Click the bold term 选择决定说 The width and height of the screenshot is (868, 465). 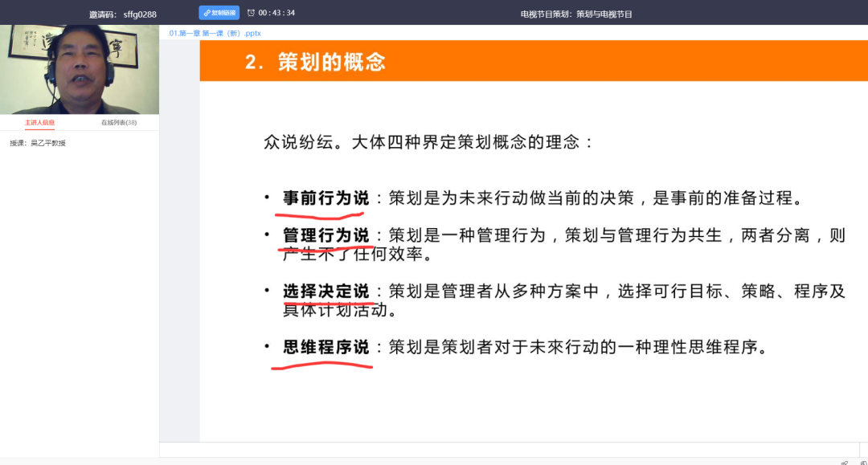325,291
